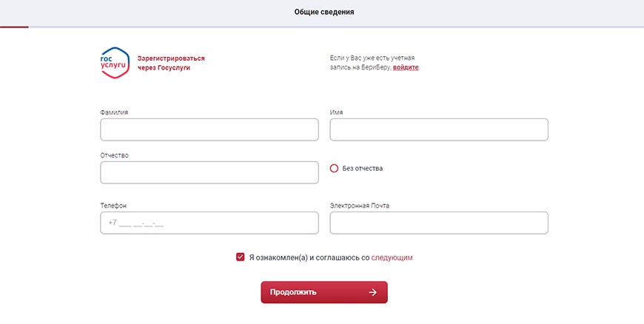Click the 'Электронная Почта' field label
This screenshot has height=324, width=644.
pos(359,206)
